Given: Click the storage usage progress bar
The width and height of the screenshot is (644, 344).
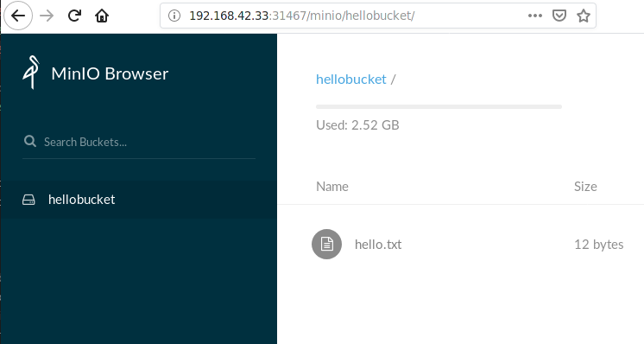Looking at the screenshot, I should tap(439, 107).
